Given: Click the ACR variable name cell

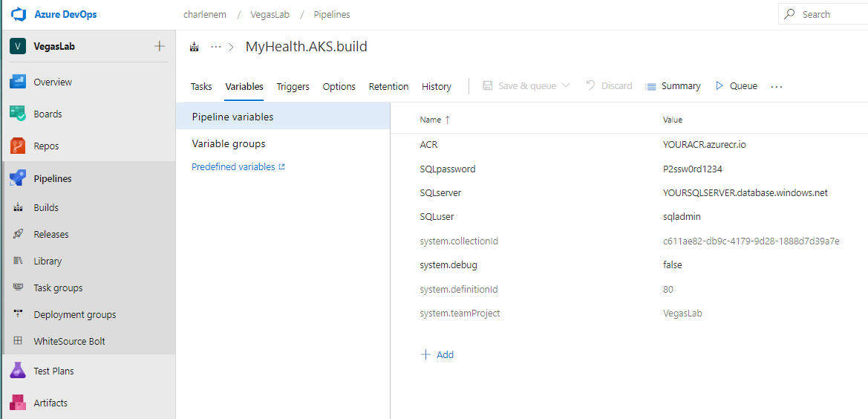Looking at the screenshot, I should click(x=429, y=144).
